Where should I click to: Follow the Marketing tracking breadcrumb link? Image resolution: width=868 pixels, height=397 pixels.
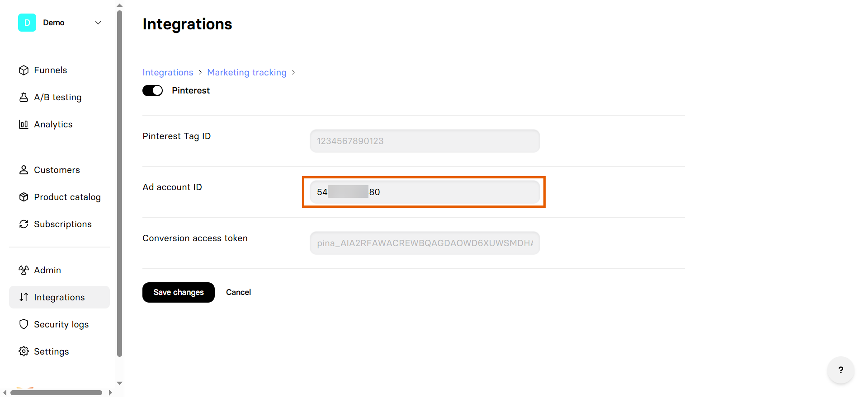coord(247,72)
